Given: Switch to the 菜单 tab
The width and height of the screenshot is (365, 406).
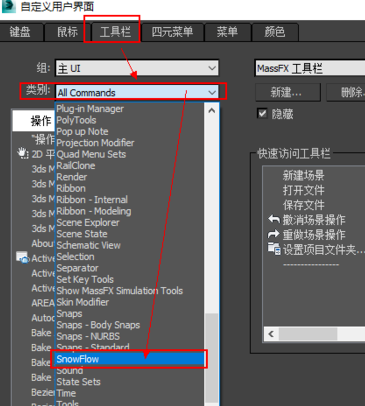Looking at the screenshot, I should (x=227, y=32).
